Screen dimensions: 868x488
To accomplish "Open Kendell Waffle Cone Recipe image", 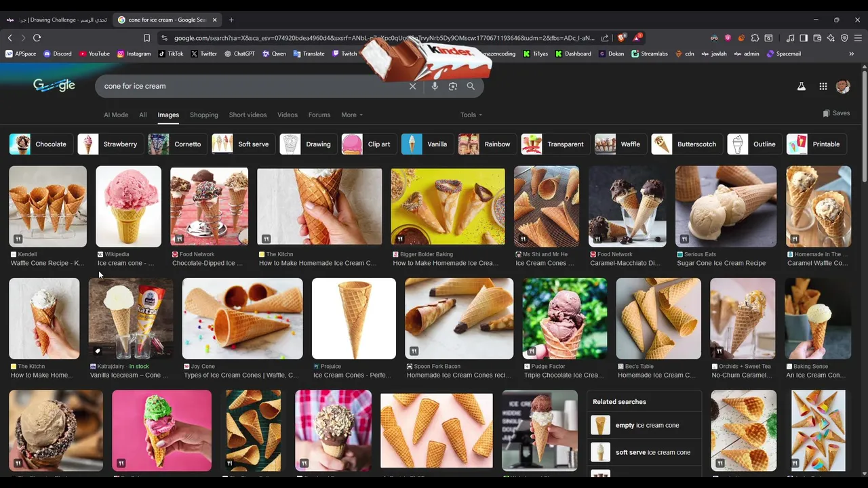I will click(x=47, y=207).
